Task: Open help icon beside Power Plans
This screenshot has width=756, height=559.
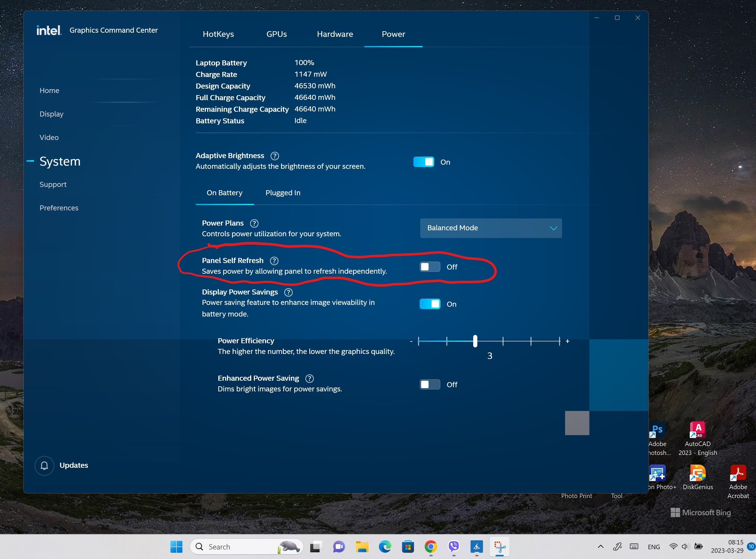Action: coord(254,224)
